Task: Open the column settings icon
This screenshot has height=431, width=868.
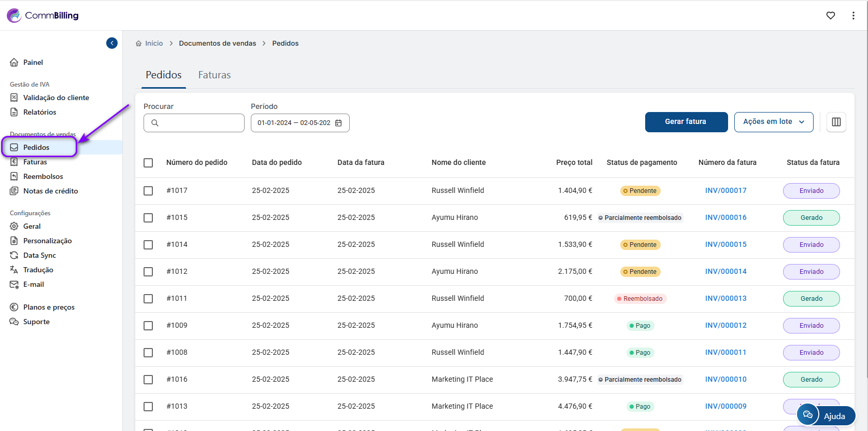Action: coord(836,122)
